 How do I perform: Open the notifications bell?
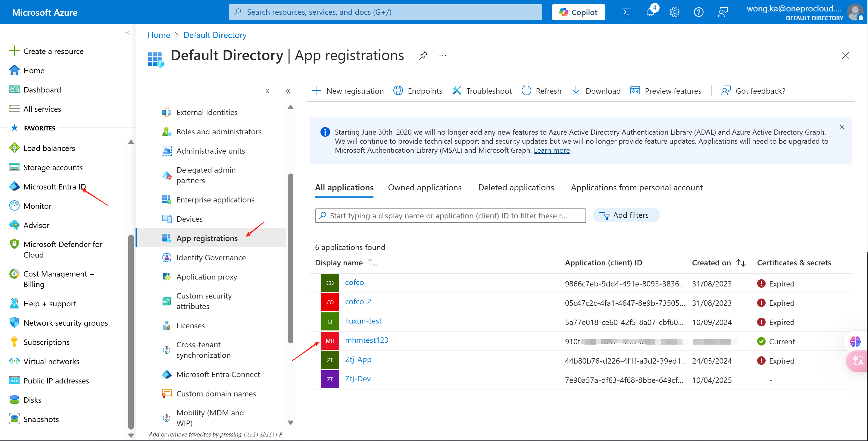point(650,12)
